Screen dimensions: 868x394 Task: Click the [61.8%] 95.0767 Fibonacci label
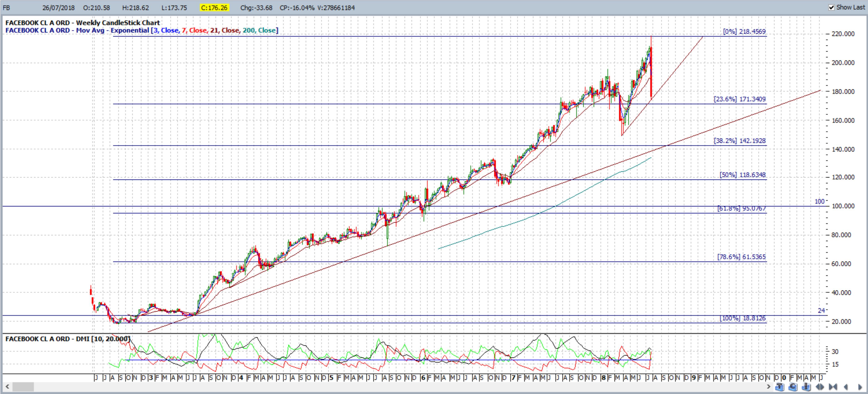tap(742, 208)
